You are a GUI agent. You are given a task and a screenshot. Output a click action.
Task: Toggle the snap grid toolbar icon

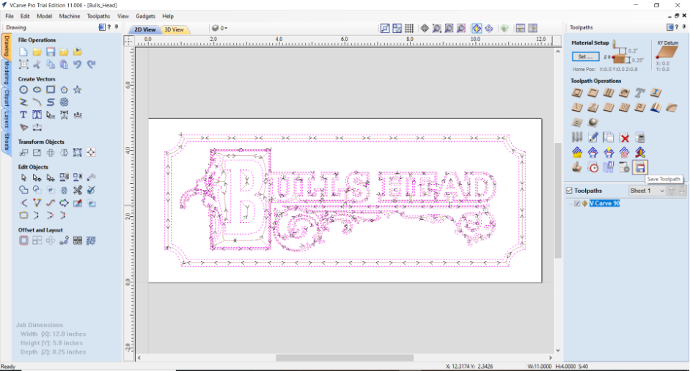tap(409, 28)
